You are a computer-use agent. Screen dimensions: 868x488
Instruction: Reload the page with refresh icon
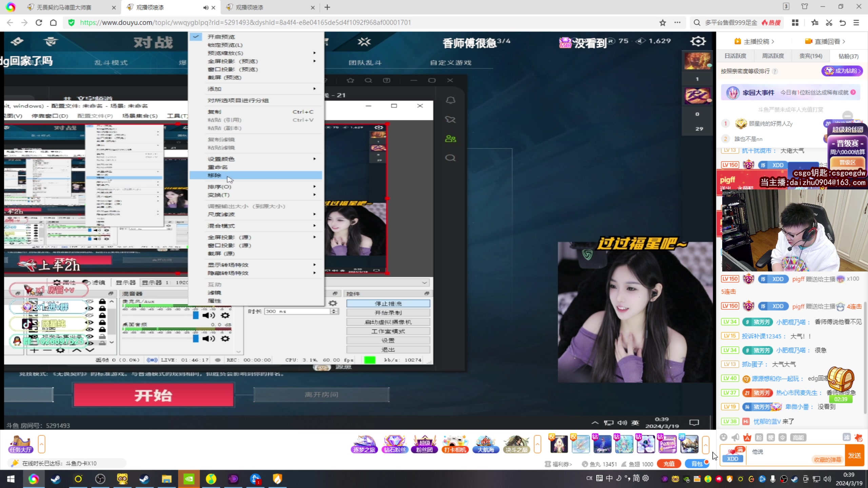coord(39,22)
